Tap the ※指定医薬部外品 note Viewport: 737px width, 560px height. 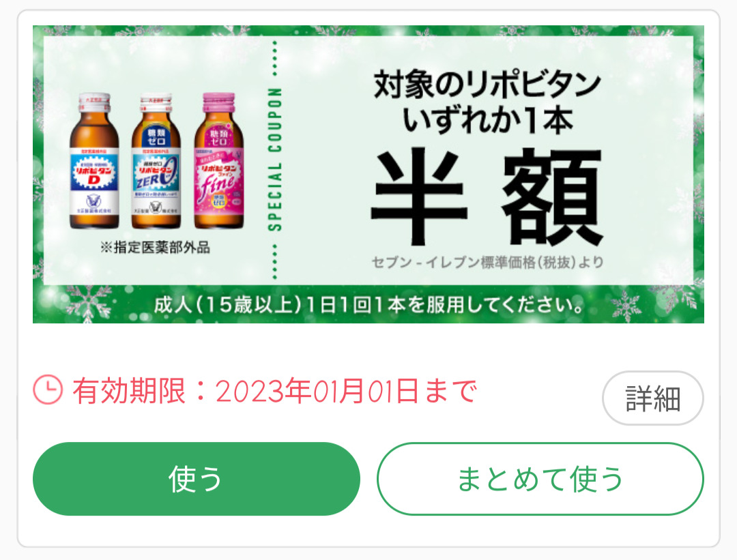155,247
